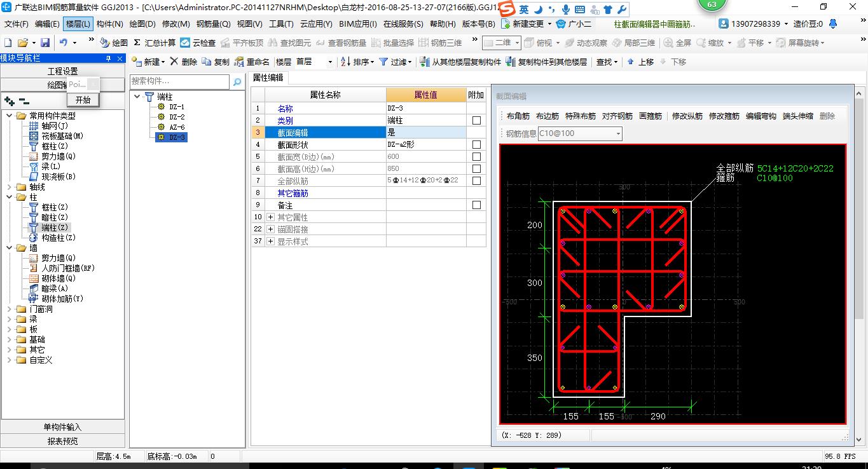Click the 搜索构件 search field

(x=179, y=82)
